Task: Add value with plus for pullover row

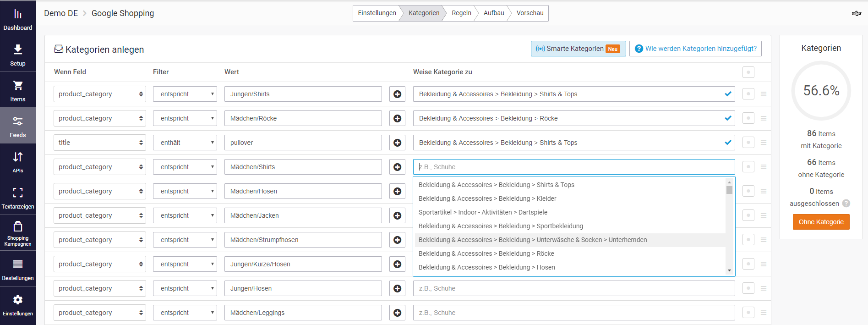Action: click(397, 143)
